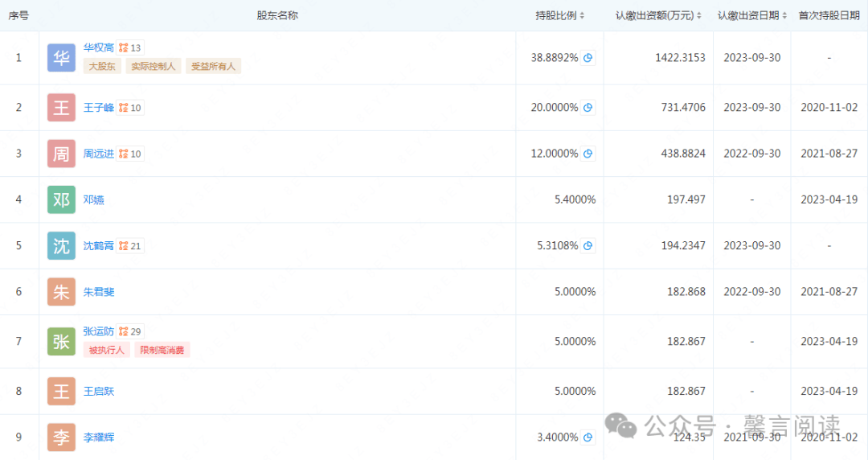Viewport: 868px width, 460px height.
Task: Click the 邓嬿 shareholder name
Action: pyautogui.click(x=94, y=200)
